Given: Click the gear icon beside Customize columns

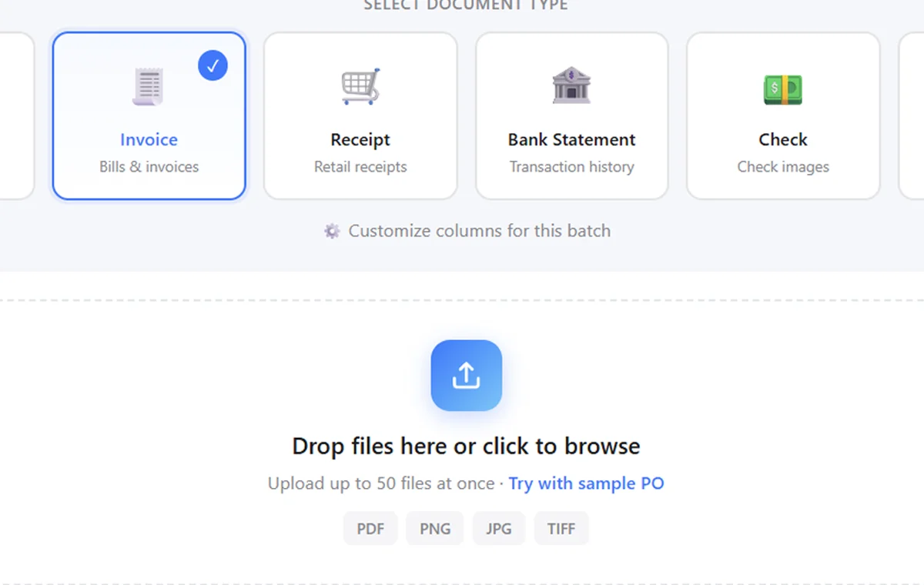Looking at the screenshot, I should 332,231.
